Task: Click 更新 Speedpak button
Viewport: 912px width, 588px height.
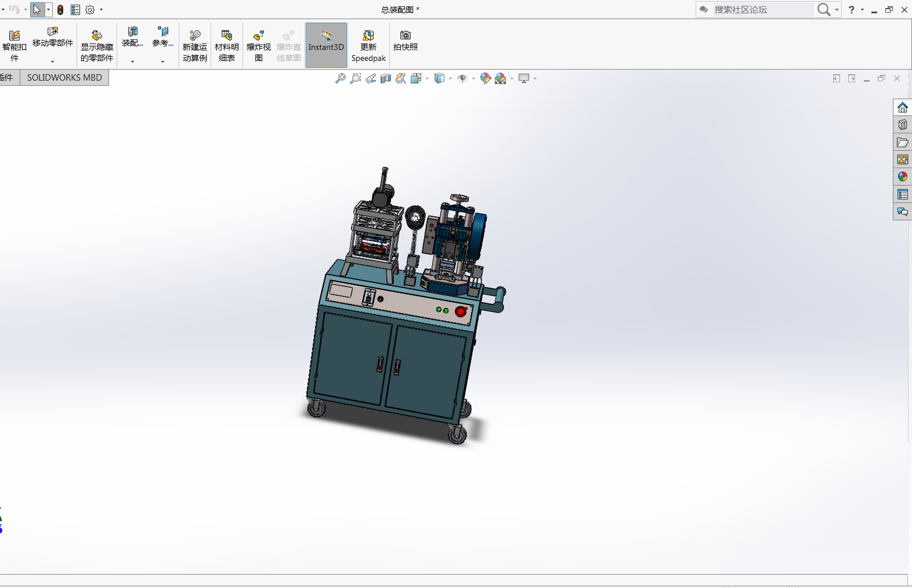Action: pyautogui.click(x=368, y=45)
